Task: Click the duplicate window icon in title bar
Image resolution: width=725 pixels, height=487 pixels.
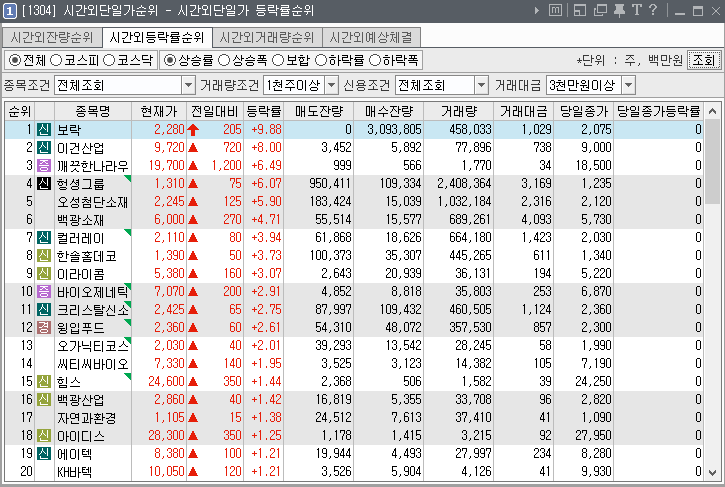Action: (600, 10)
